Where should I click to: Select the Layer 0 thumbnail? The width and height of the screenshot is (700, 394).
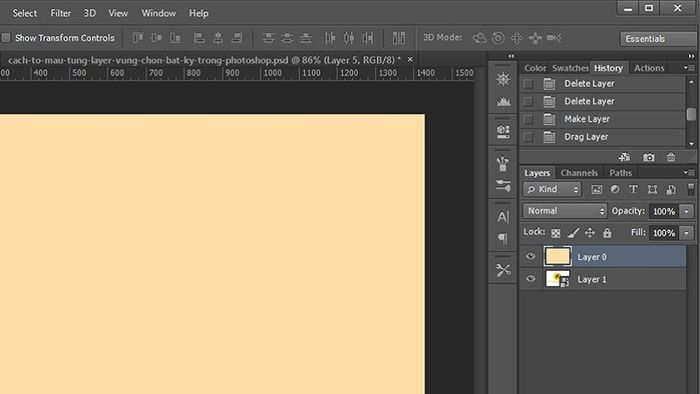(558, 257)
